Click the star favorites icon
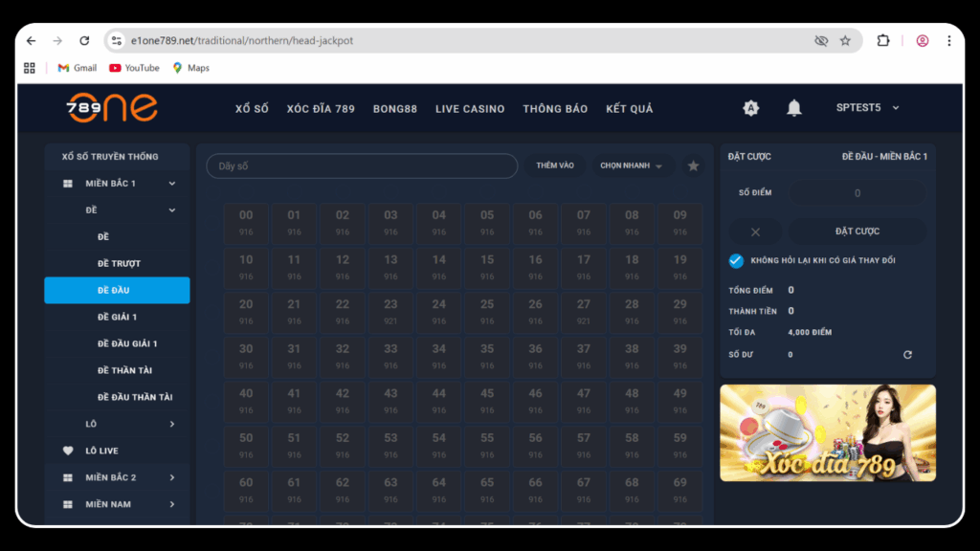 694,166
